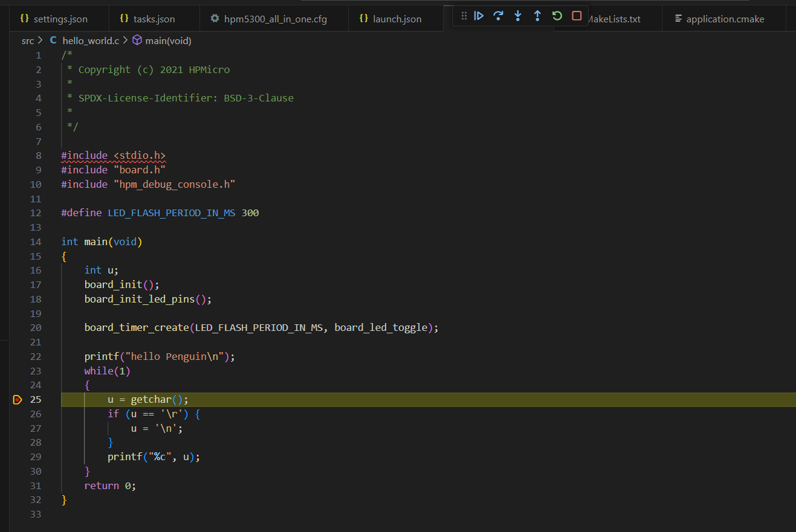Click the Step Into debug icon
Screen dimensions: 796x532
pyautogui.click(x=518, y=16)
